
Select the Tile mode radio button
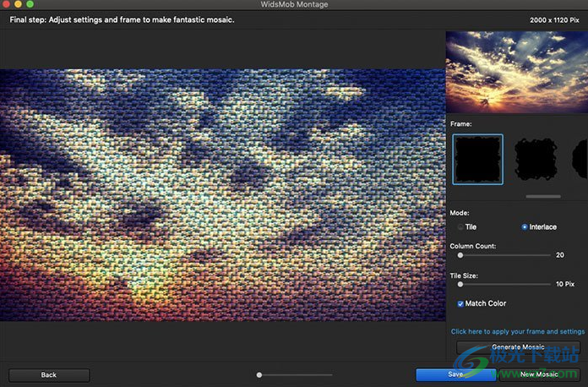pyautogui.click(x=460, y=227)
